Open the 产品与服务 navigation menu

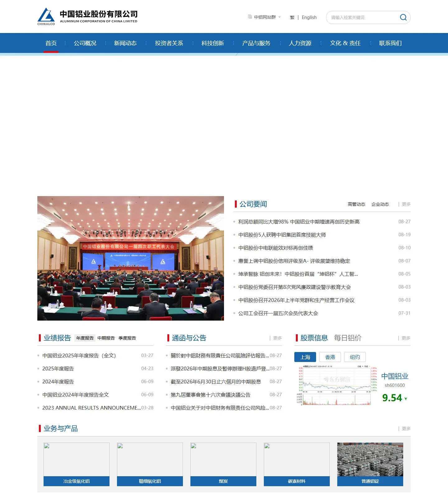click(256, 43)
